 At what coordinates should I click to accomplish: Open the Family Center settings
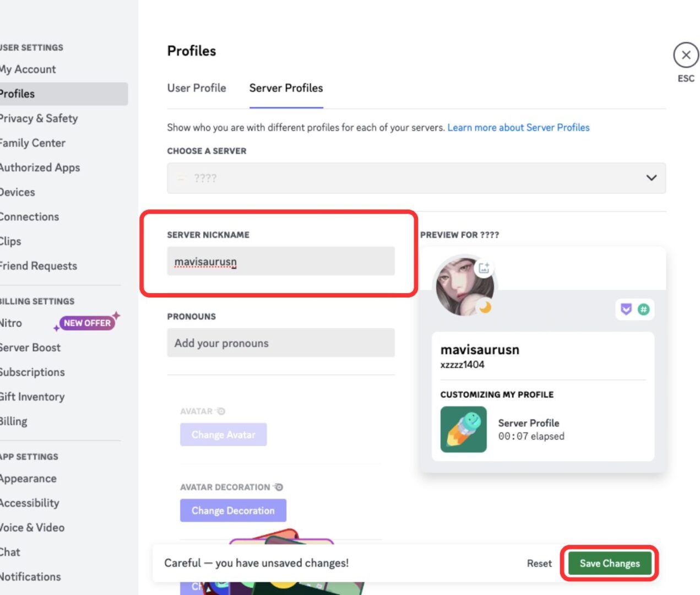pos(32,143)
